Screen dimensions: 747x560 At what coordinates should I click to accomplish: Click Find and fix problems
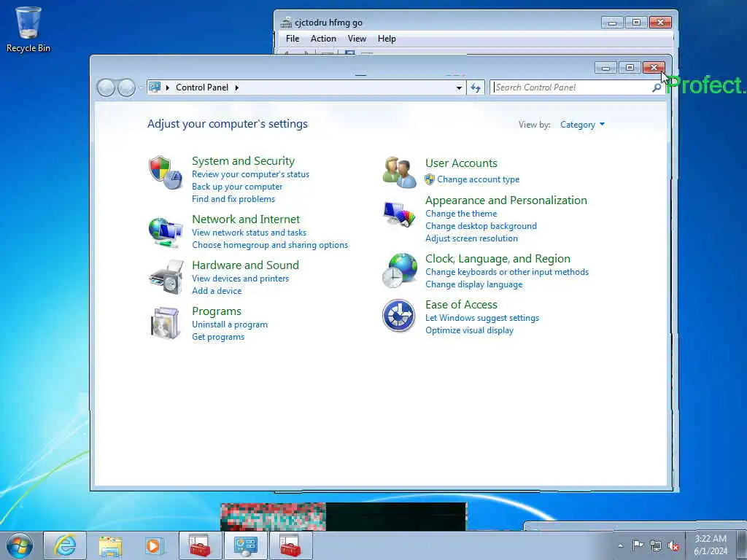233,199
